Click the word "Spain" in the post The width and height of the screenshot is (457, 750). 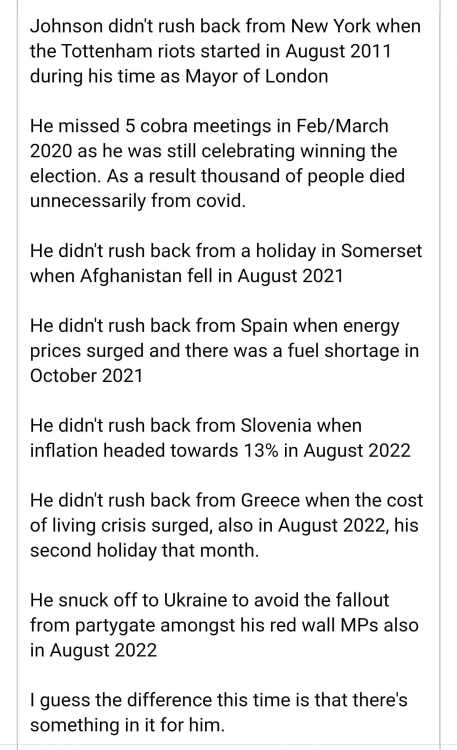(x=264, y=326)
